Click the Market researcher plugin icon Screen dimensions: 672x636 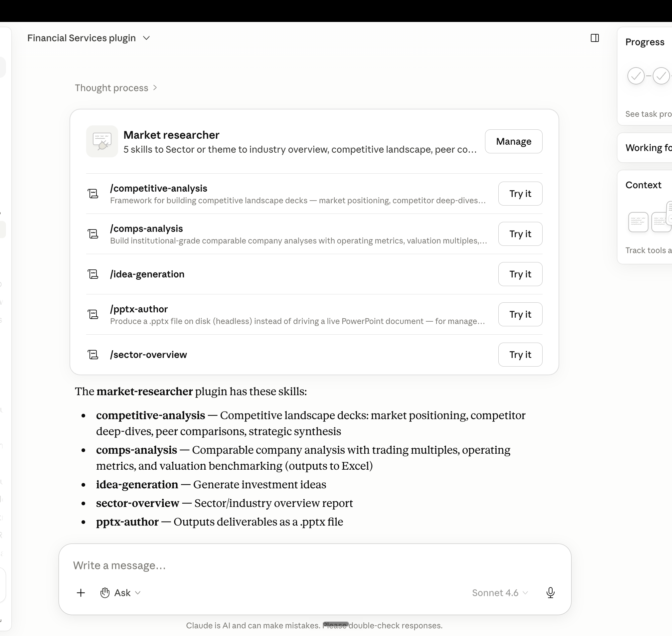click(x=102, y=141)
